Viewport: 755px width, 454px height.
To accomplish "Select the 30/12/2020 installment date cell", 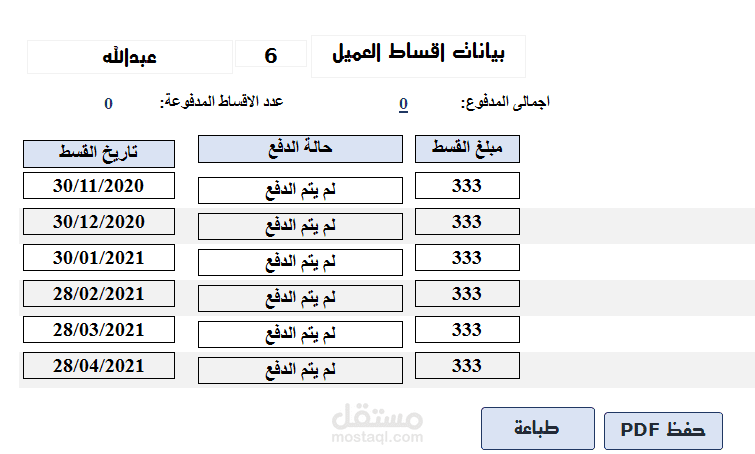I will (x=98, y=221).
